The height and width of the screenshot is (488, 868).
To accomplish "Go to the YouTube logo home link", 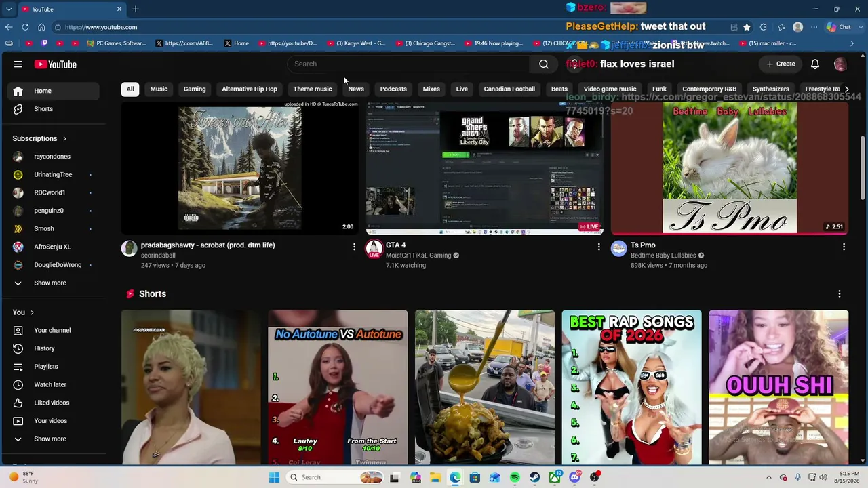I will click(56, 64).
